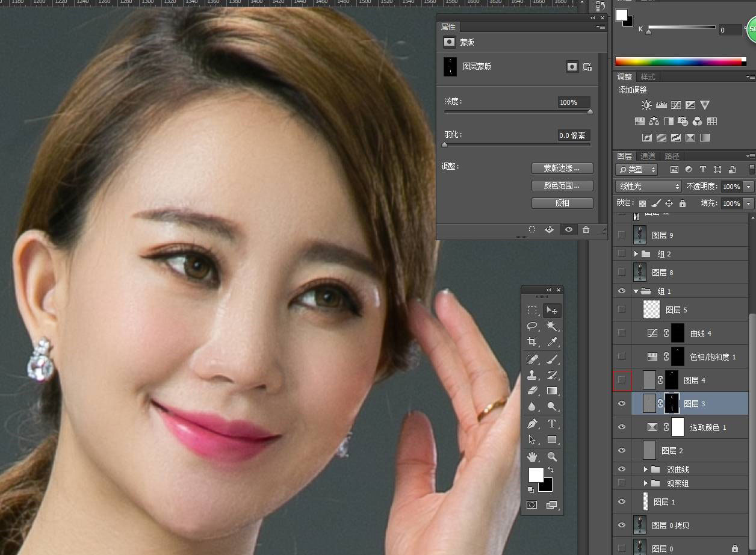
Task: Lock transparent pixels in Layers panel
Action: (x=643, y=203)
